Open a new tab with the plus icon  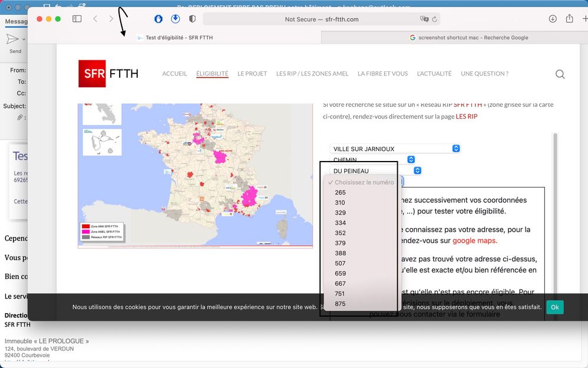[584, 18]
